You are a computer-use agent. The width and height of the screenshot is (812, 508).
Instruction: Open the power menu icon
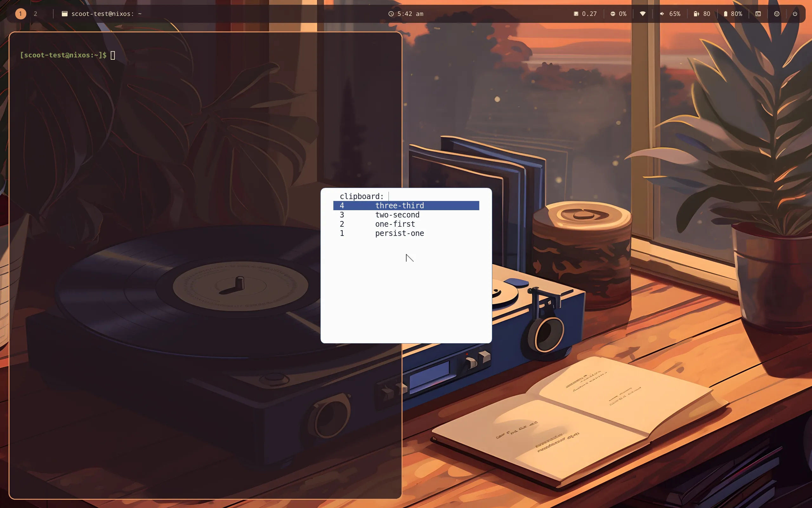coord(795,14)
